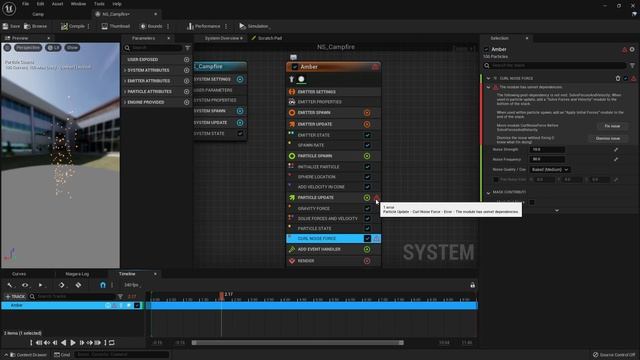This screenshot has height=360, width=640.
Task: Click the Fix issue button
Action: click(612, 126)
